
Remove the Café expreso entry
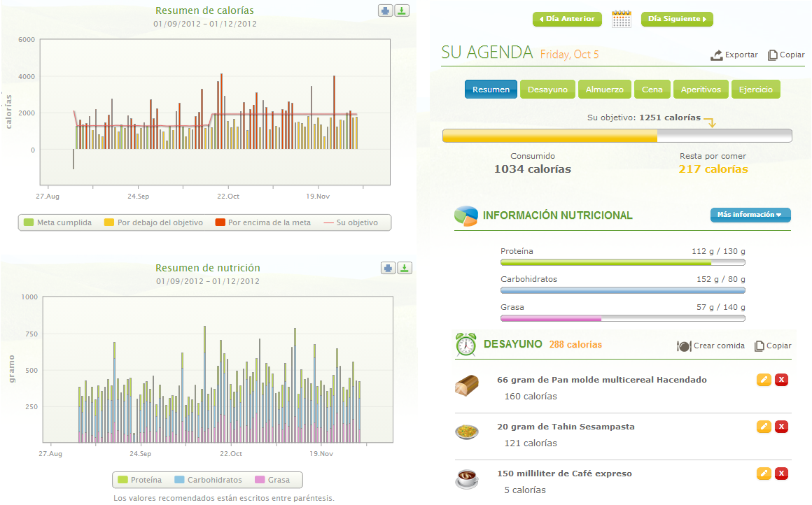[781, 474]
